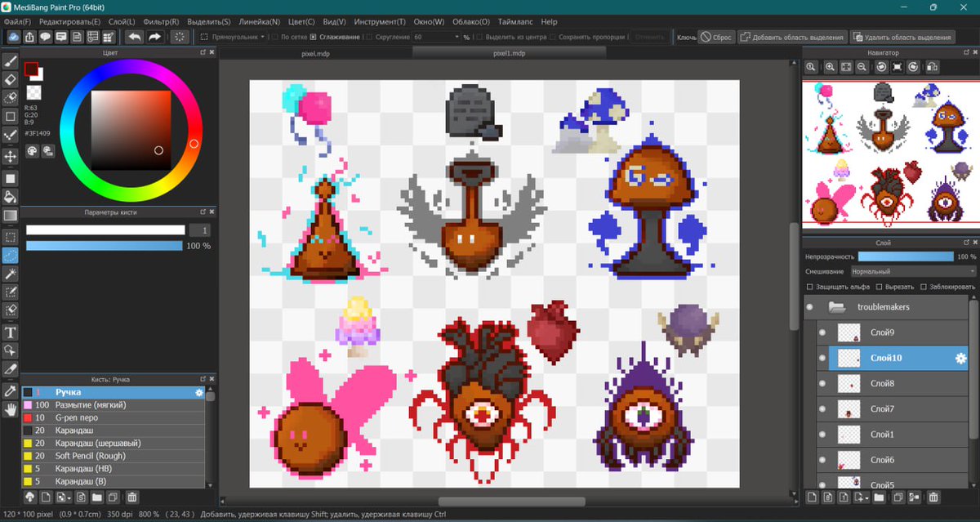Click the export/share icon in top toolbar
Image resolution: width=980 pixels, height=522 pixels.
point(29,37)
